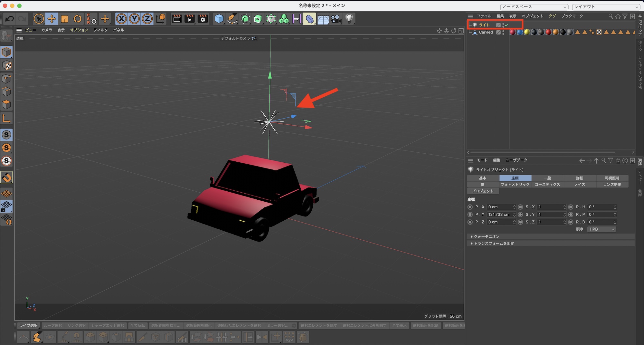
Task: Click the light bulb icon in toolbar
Action: (349, 19)
